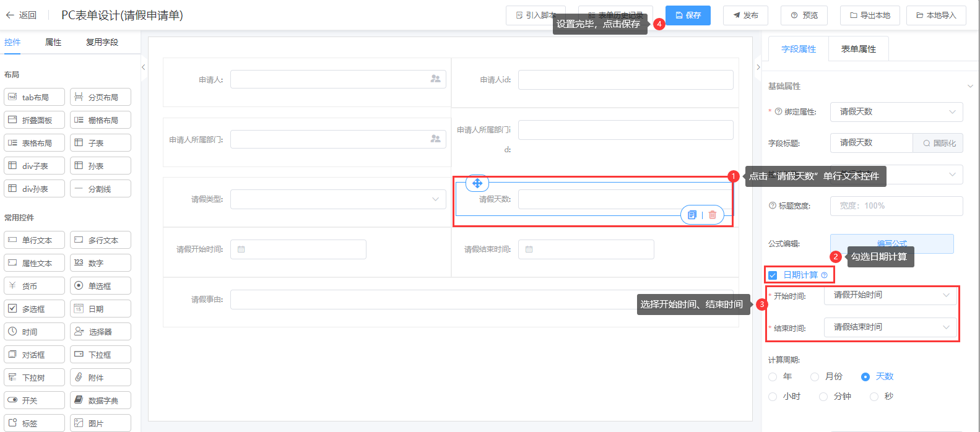The height and width of the screenshot is (432, 980).
Task: Switch to the 属性 tab
Action: point(53,42)
